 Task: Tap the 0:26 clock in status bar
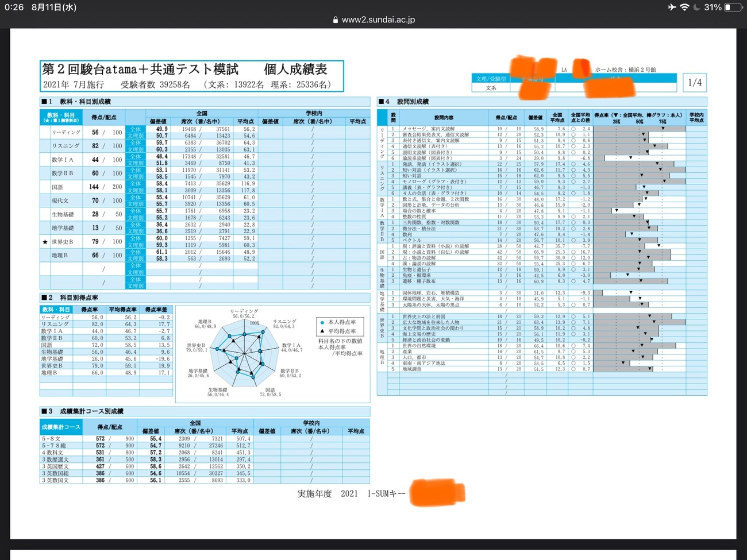coord(14,7)
